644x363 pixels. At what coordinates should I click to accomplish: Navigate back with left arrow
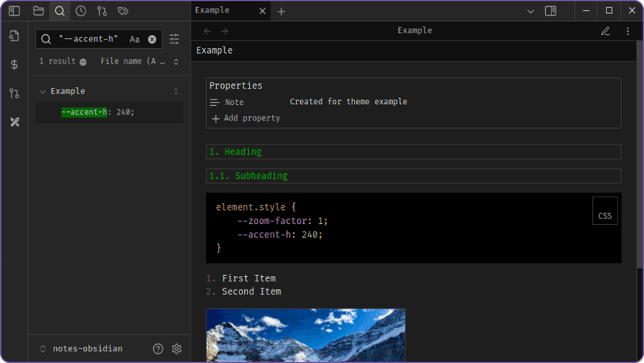(x=207, y=31)
